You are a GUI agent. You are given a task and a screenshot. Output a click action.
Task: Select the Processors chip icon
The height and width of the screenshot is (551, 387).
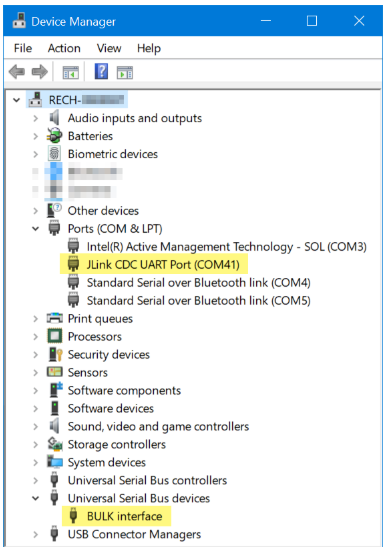coord(55,336)
